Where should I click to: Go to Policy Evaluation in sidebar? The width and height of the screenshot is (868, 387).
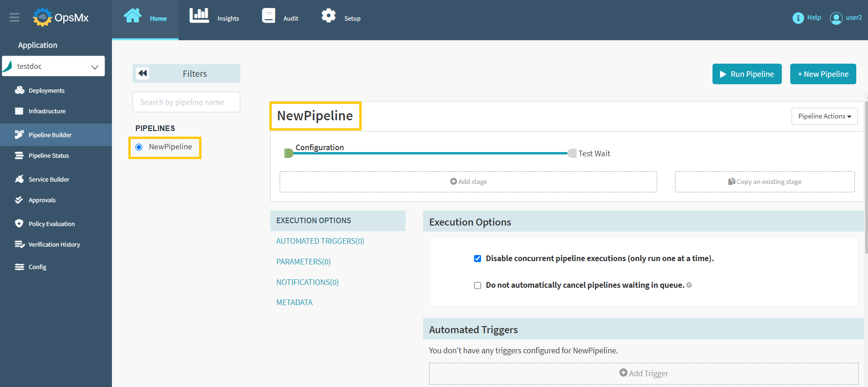click(52, 224)
